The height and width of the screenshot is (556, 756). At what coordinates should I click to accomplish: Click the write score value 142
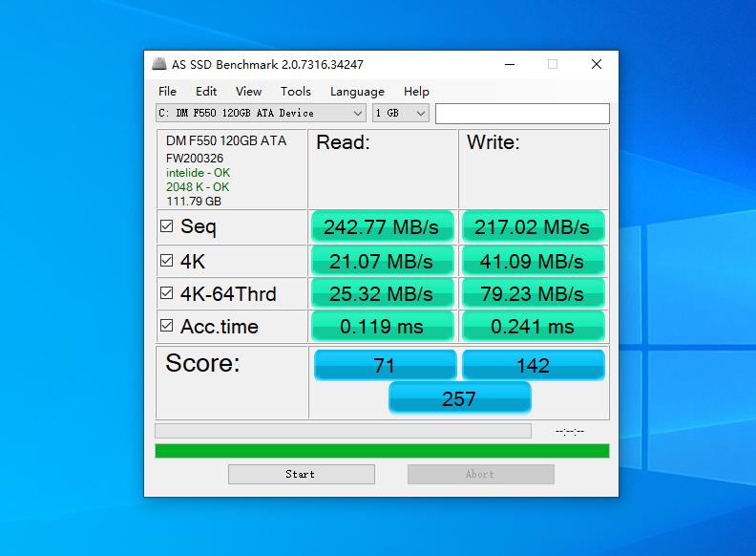[x=534, y=365]
